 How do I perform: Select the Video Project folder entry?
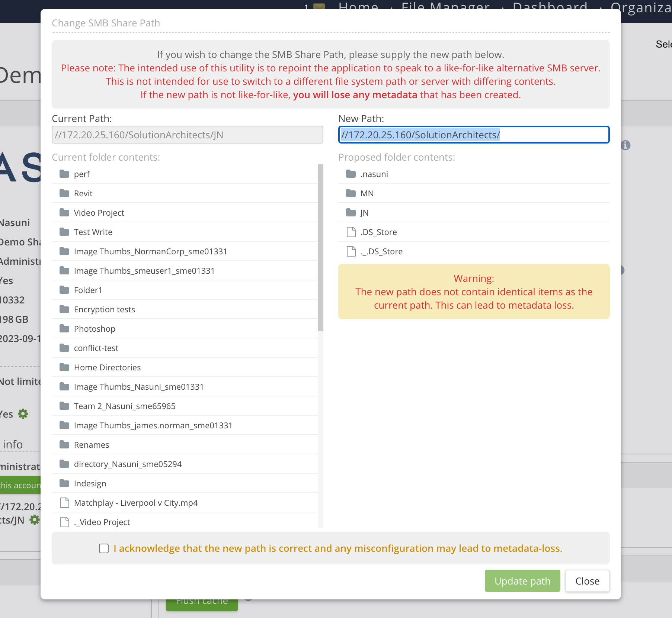(x=185, y=213)
